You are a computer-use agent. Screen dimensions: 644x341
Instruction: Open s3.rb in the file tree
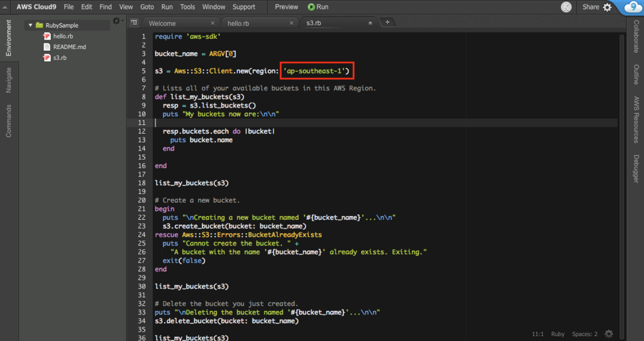point(60,58)
